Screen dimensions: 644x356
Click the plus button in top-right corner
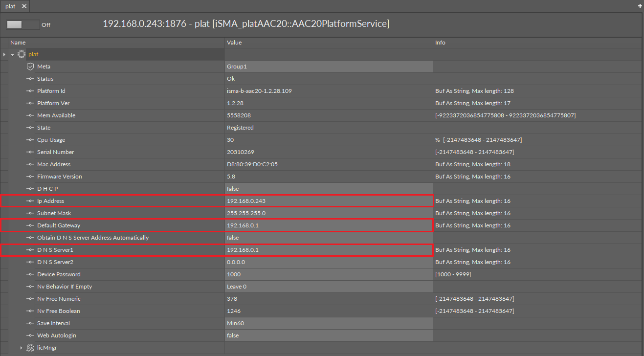tap(640, 5)
